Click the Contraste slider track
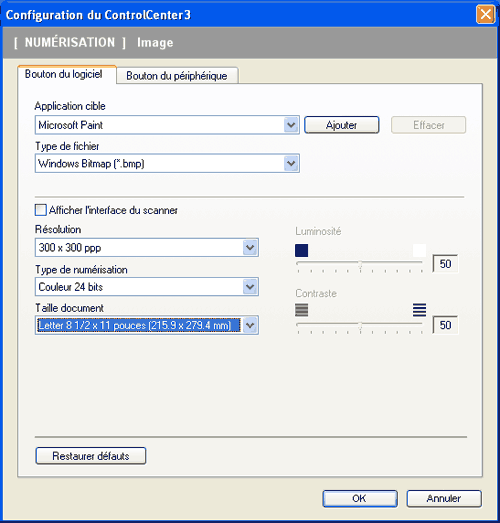This screenshot has width=500, height=523. pos(360,324)
